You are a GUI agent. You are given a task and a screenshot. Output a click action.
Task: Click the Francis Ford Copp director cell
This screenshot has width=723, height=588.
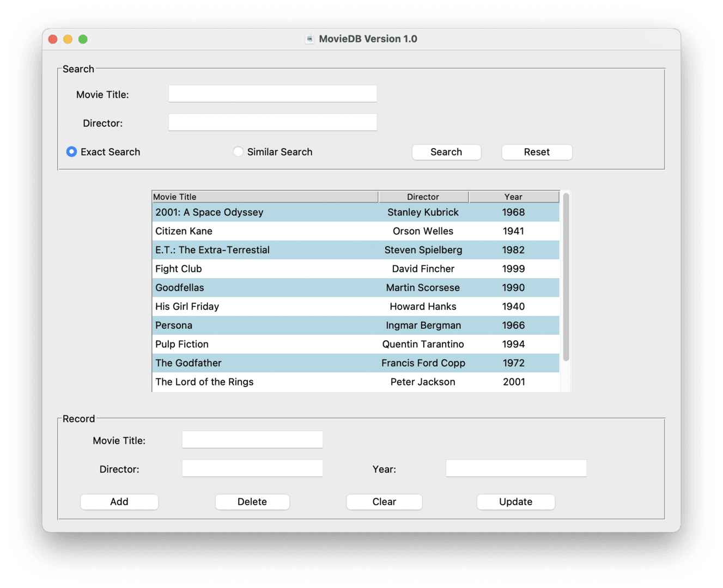[x=423, y=363]
